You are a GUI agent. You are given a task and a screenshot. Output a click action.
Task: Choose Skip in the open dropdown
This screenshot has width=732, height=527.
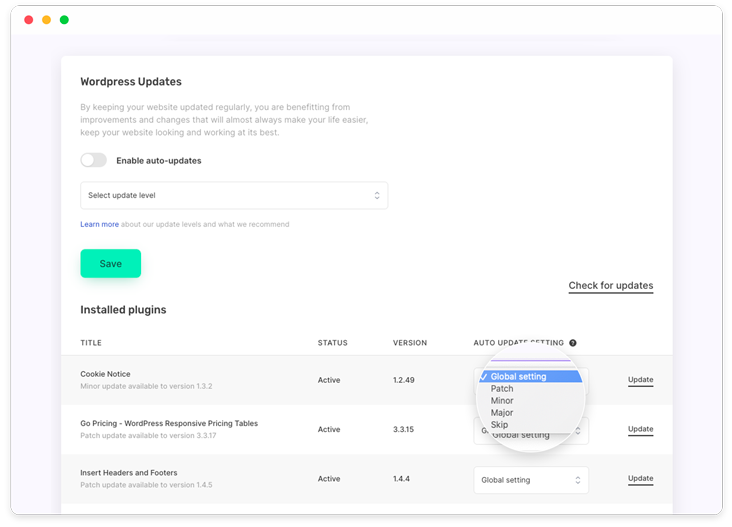pyautogui.click(x=499, y=425)
